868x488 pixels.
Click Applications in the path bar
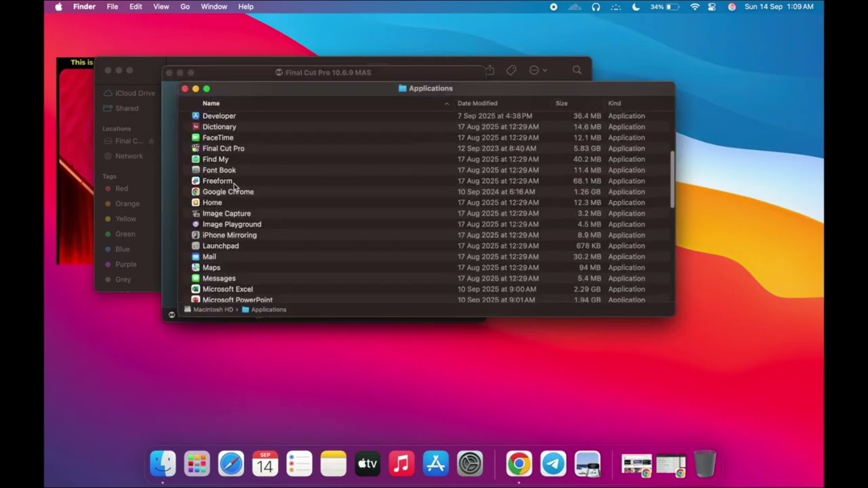pyautogui.click(x=264, y=310)
